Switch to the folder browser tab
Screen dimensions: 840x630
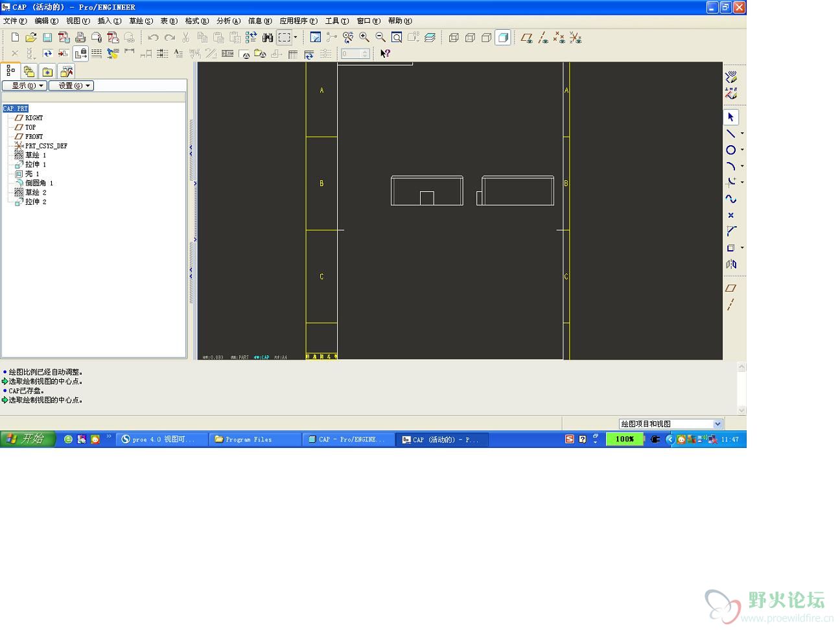coord(29,71)
